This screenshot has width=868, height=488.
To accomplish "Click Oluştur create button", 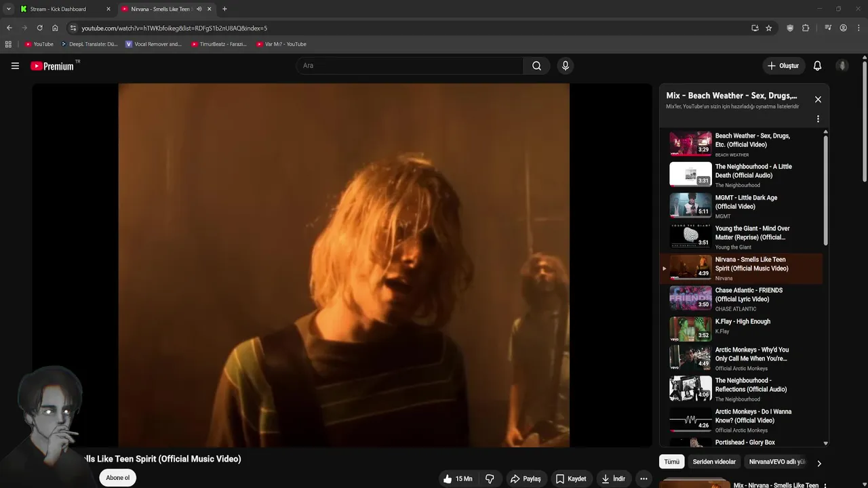I will [x=783, y=66].
